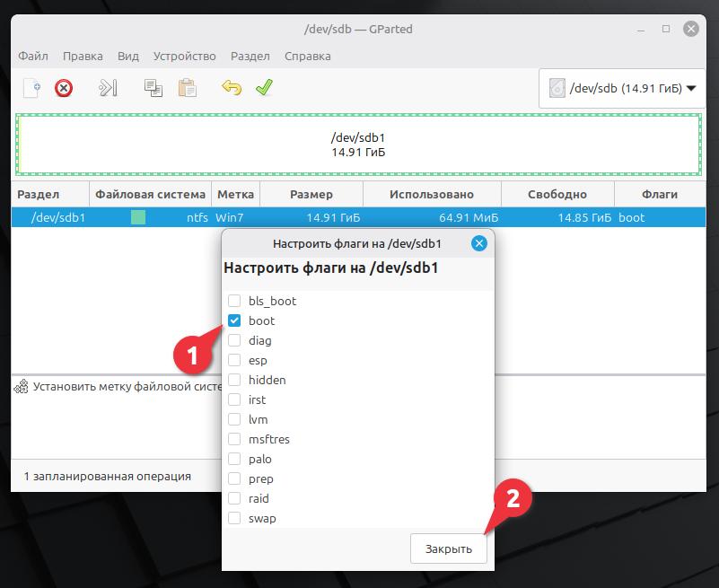Select the /dev/sdb1 graphical partition bar

(358, 145)
